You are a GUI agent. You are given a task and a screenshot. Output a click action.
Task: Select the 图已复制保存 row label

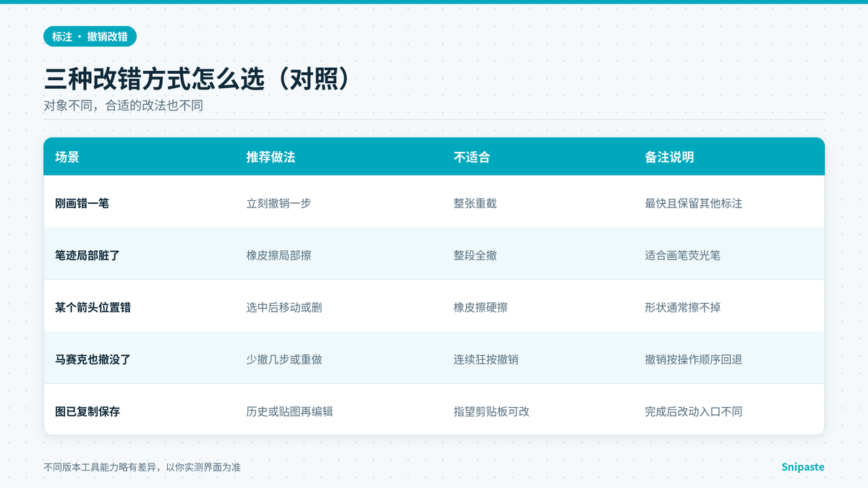[x=88, y=411]
